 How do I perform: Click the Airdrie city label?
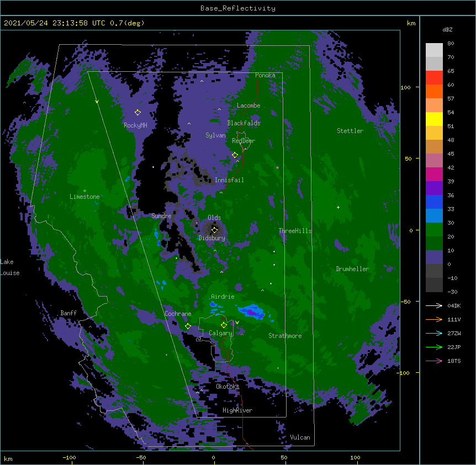[223, 297]
